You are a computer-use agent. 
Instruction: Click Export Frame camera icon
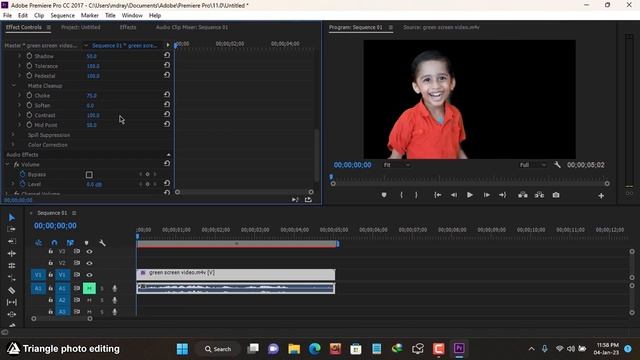(x=556, y=195)
